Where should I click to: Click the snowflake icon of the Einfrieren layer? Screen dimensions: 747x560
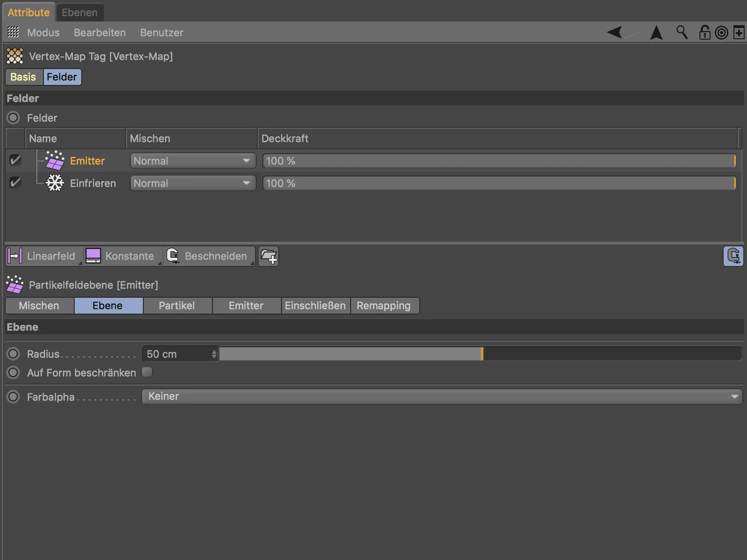pos(54,183)
